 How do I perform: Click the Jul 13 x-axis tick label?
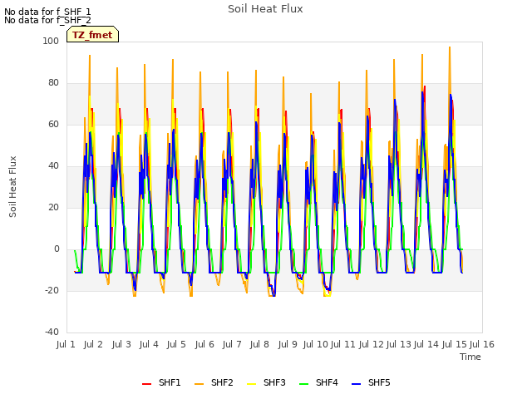pyautogui.click(x=398, y=344)
